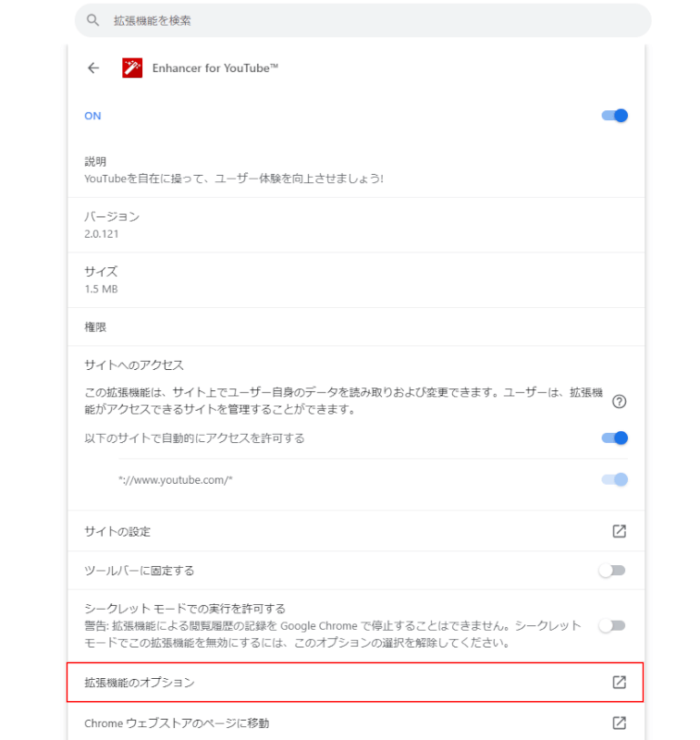Click the 拡張機能のオプション row label

coord(140,683)
